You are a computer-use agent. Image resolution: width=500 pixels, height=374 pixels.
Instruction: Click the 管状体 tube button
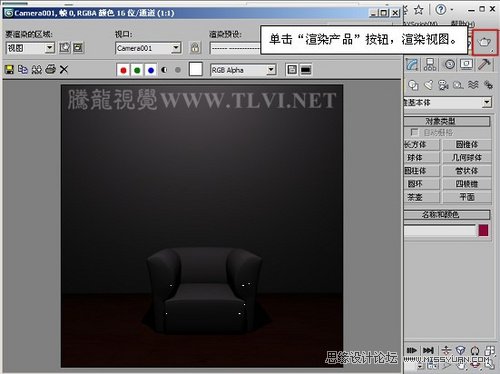tap(467, 171)
